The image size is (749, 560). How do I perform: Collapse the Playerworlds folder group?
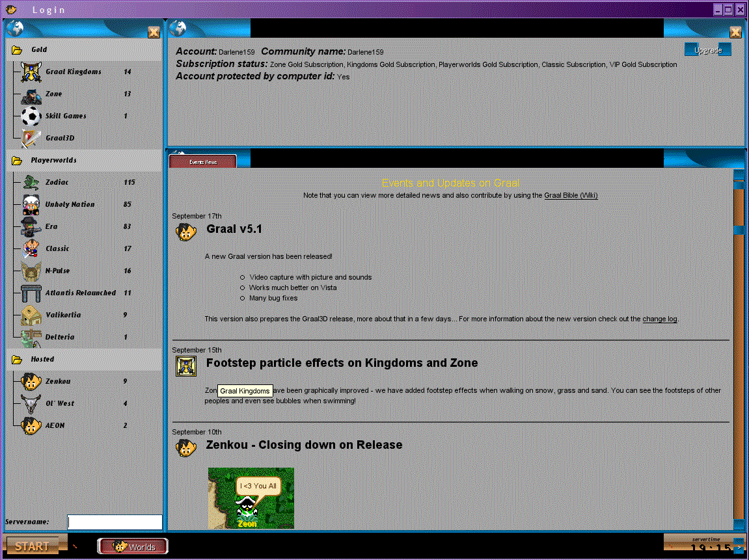point(17,161)
